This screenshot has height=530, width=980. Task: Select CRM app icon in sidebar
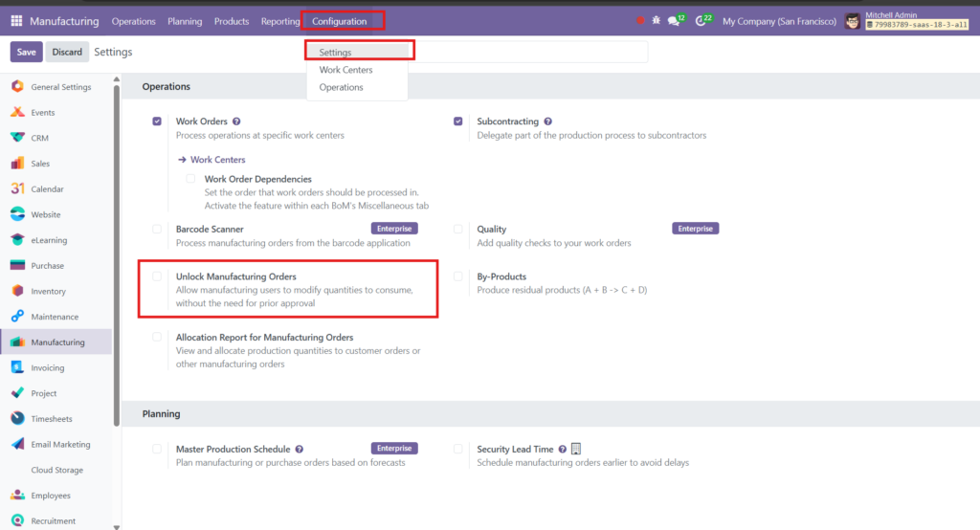pos(17,138)
